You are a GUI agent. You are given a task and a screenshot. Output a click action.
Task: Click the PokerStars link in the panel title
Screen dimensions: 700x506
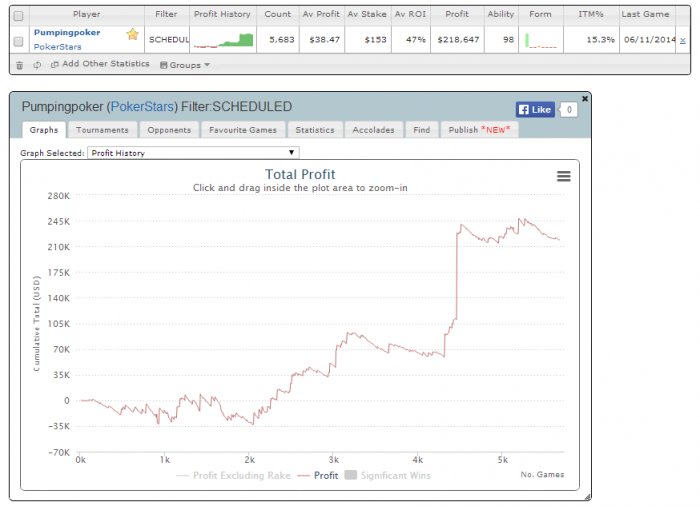(x=142, y=107)
